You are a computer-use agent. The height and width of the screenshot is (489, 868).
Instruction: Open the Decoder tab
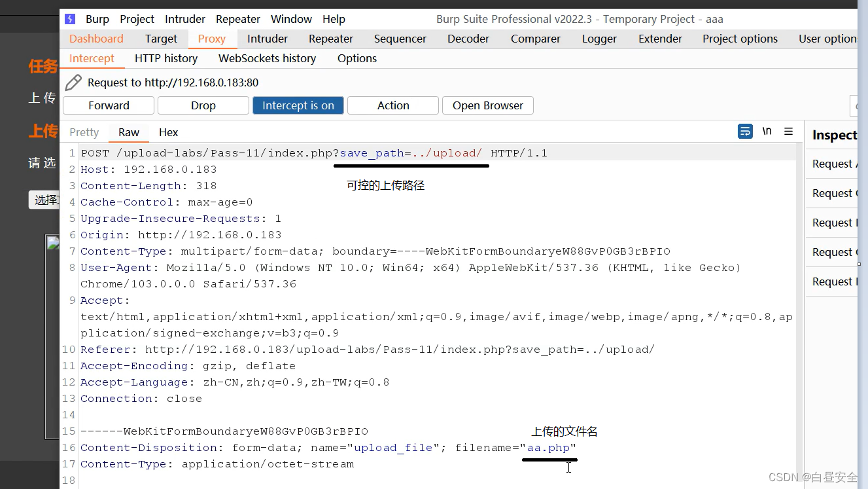click(x=468, y=39)
